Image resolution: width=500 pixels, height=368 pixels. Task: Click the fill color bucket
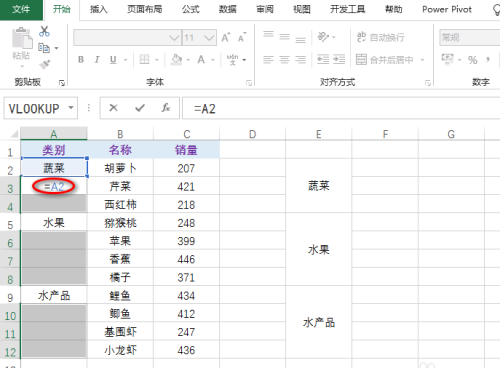(x=176, y=60)
